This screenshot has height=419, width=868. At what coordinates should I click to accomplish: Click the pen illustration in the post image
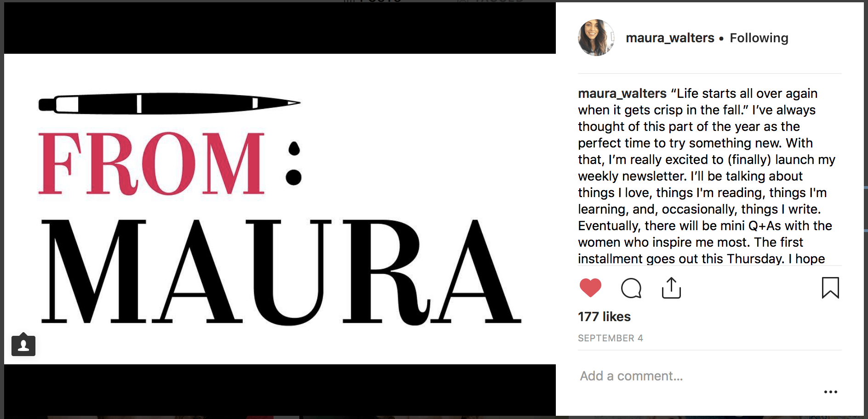coord(169,103)
